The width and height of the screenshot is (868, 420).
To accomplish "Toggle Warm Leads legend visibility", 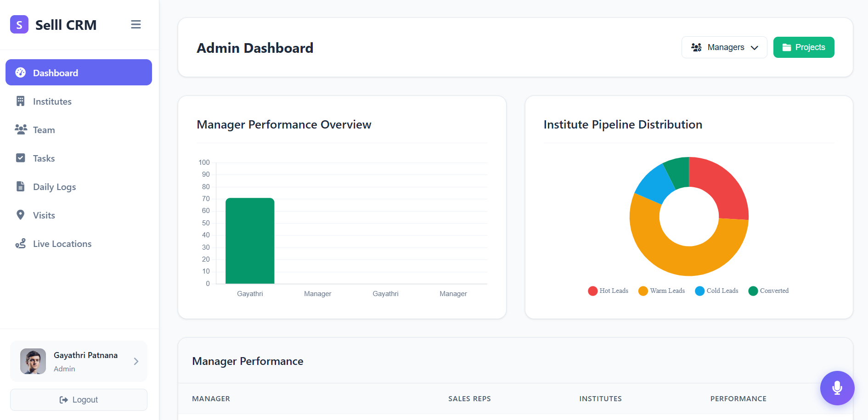I will (661, 291).
